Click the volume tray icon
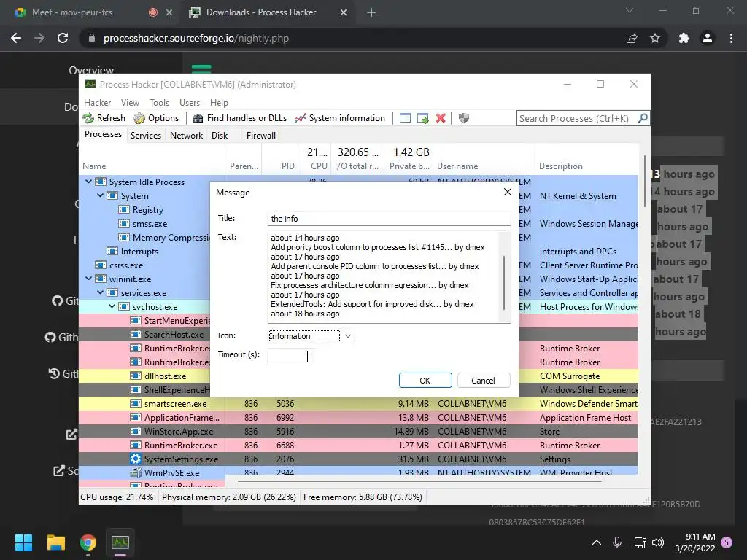747x560 pixels. [658, 542]
